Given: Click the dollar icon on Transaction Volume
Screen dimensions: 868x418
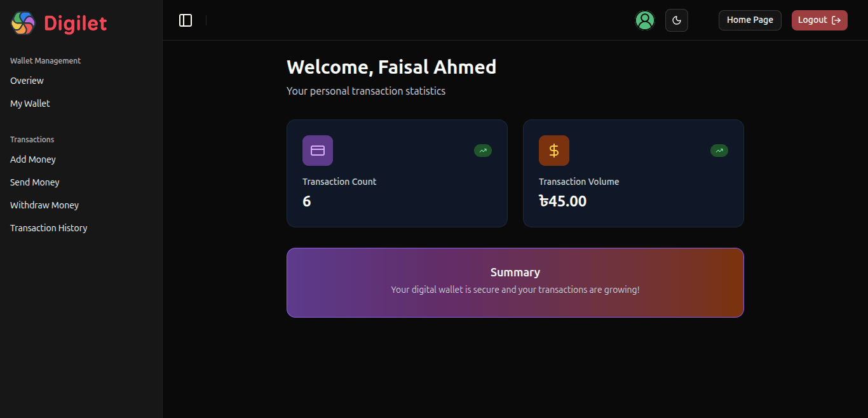Looking at the screenshot, I should pos(553,150).
